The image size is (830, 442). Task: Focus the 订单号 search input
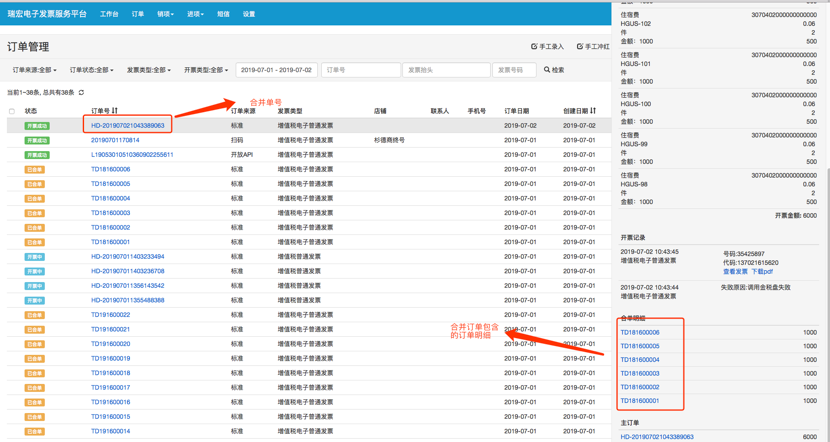tap(360, 70)
